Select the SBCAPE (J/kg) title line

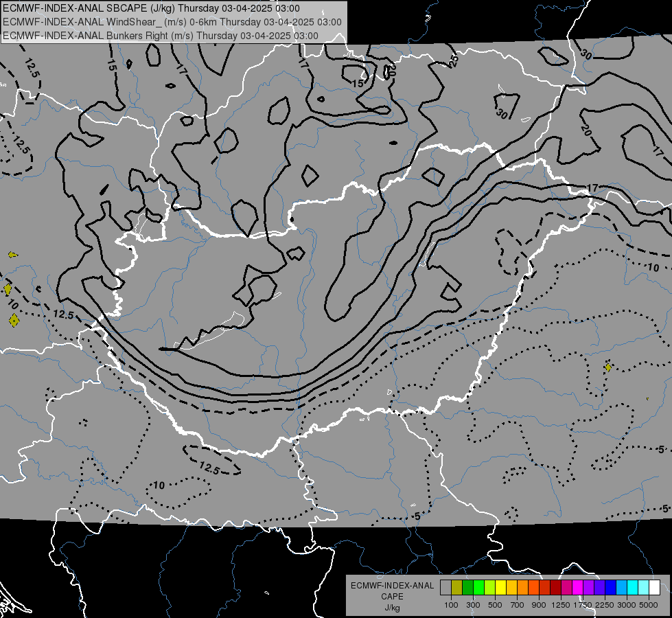[151, 8]
